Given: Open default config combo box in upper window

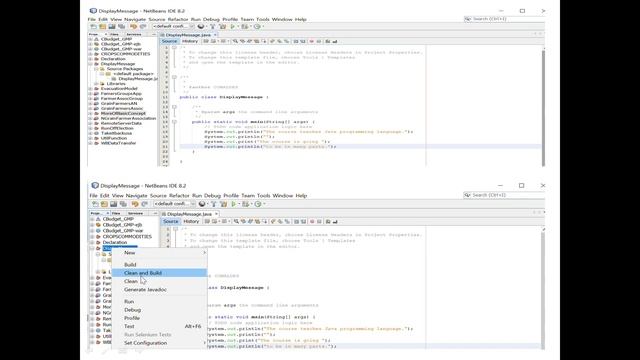Looking at the screenshot, I should (x=174, y=27).
